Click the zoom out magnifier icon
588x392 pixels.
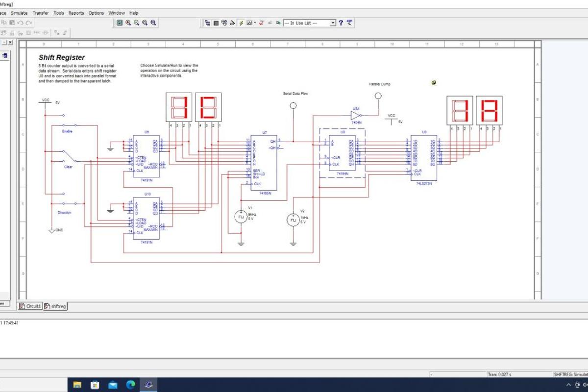click(136, 23)
